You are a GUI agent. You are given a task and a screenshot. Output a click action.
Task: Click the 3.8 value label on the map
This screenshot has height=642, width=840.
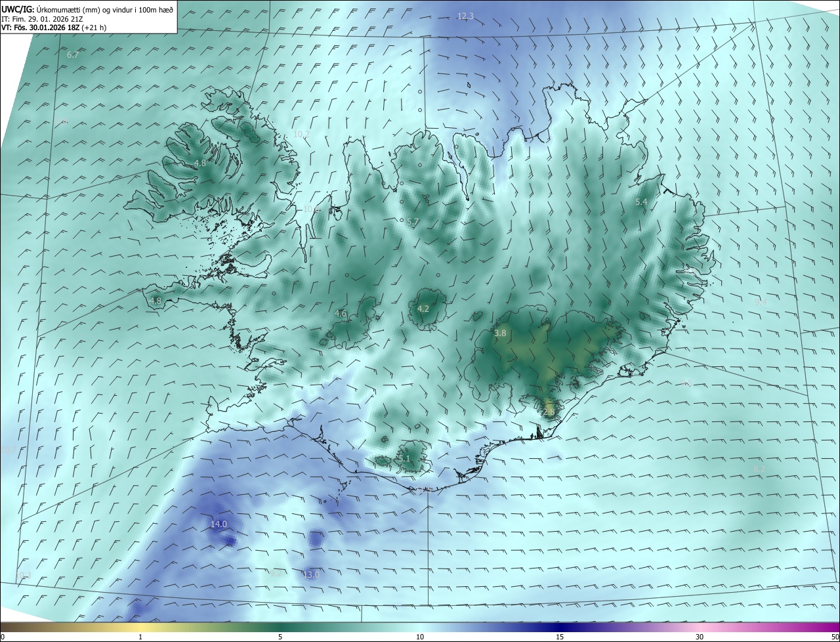500,333
